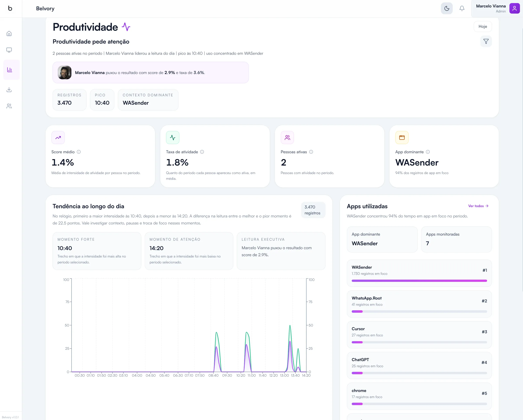Image resolution: width=523 pixels, height=420 pixels.
Task: Click the Belvory brand name in header
Action: point(45,9)
